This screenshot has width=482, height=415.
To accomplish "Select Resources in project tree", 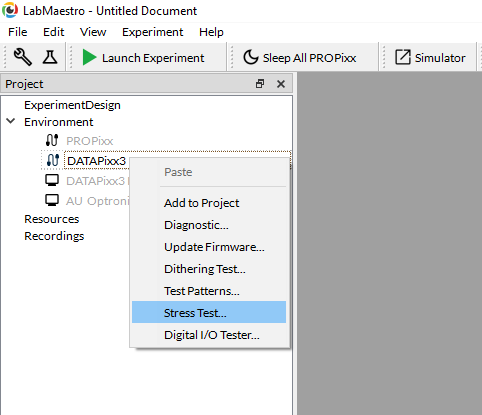I will pyautogui.click(x=52, y=219).
